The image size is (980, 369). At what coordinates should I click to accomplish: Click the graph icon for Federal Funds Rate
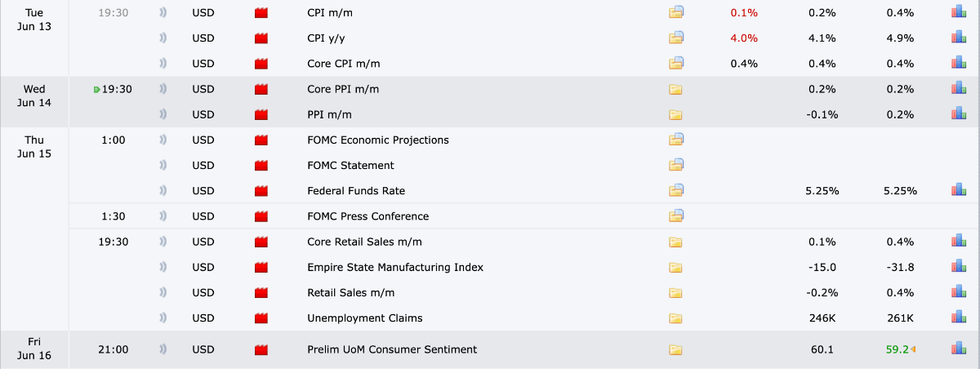click(958, 190)
